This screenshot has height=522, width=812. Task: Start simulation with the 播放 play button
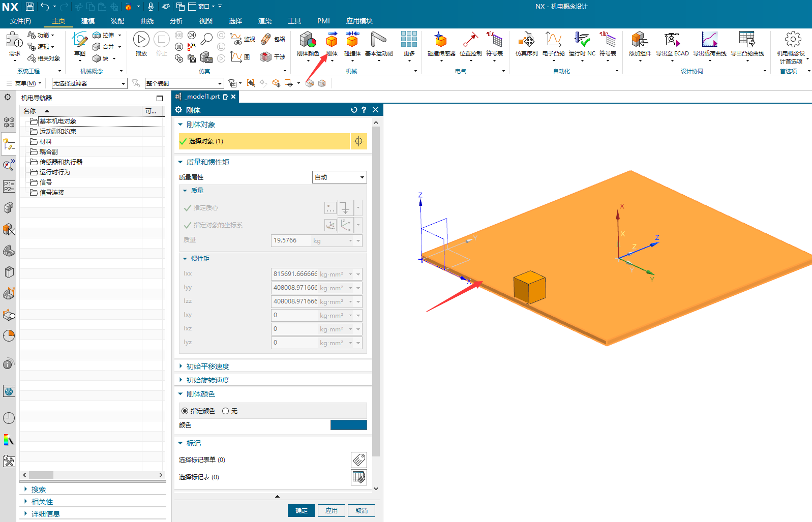[x=141, y=40]
